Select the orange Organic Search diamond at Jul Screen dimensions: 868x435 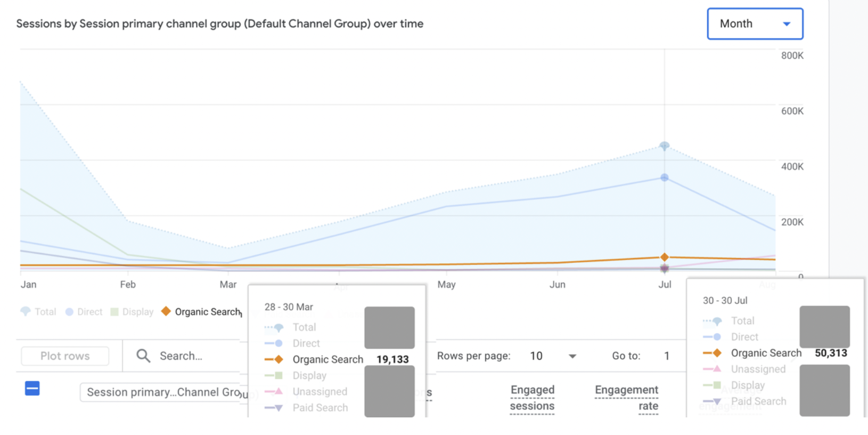point(665,257)
